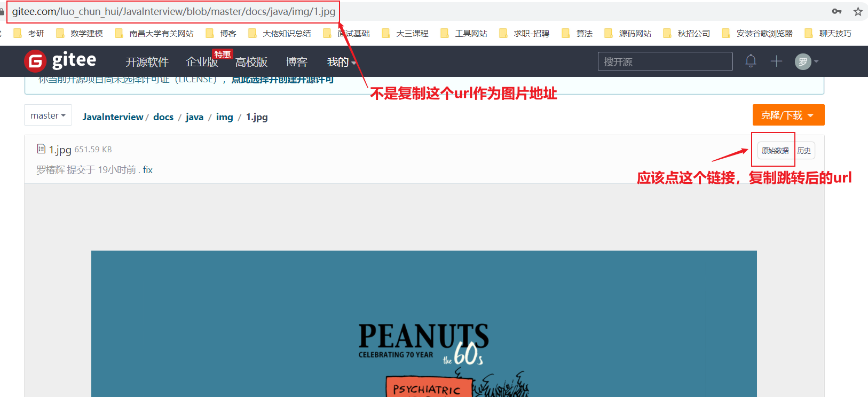Viewport: 868px width, 397px height.
Task: Open the user avatar menu
Action: point(806,61)
